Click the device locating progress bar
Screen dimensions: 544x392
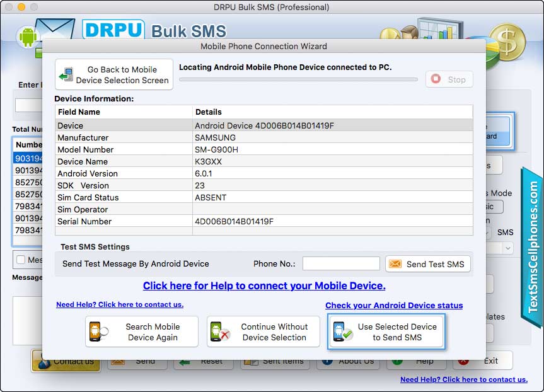point(298,79)
